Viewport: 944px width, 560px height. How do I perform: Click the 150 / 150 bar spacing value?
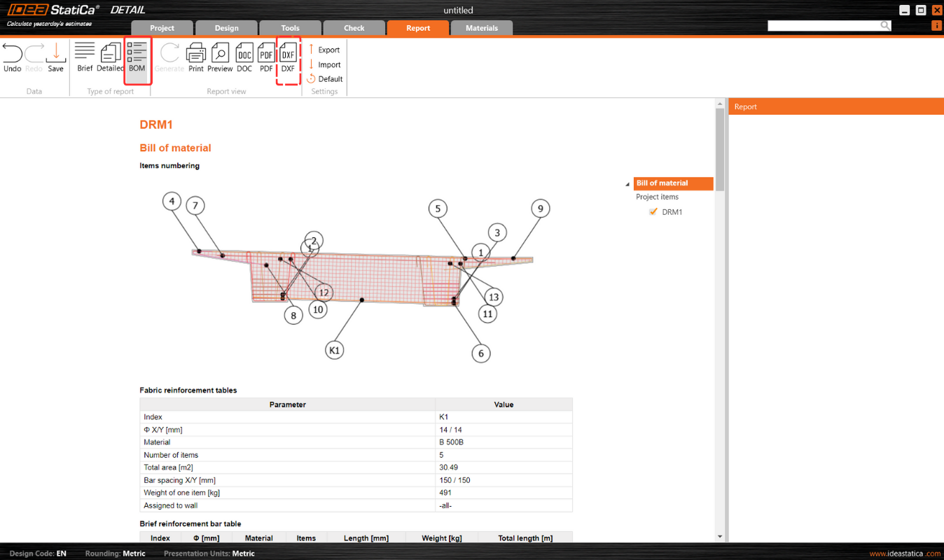point(504,480)
